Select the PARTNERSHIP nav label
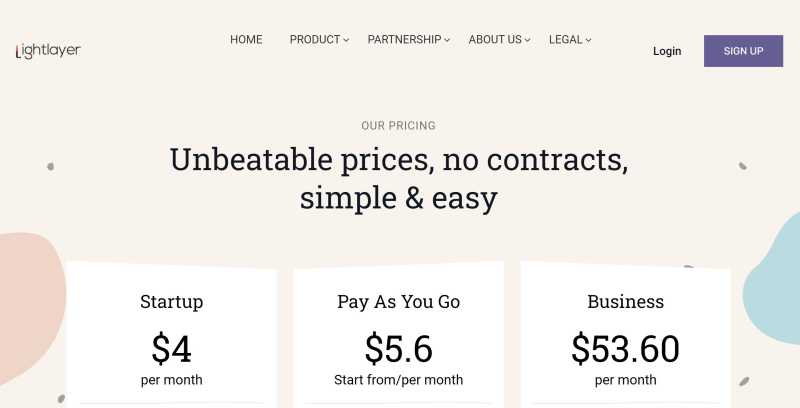This screenshot has height=408, width=800. click(404, 40)
